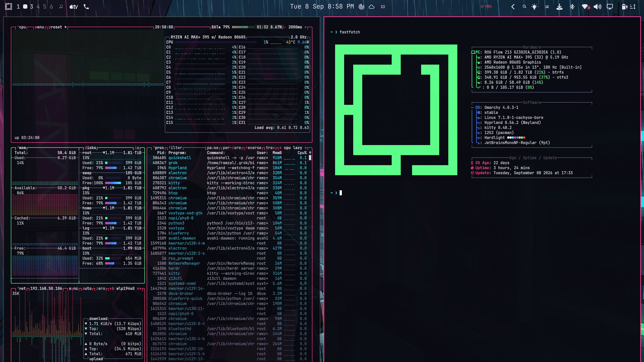Click the sort arrows icon at far right

point(633,7)
